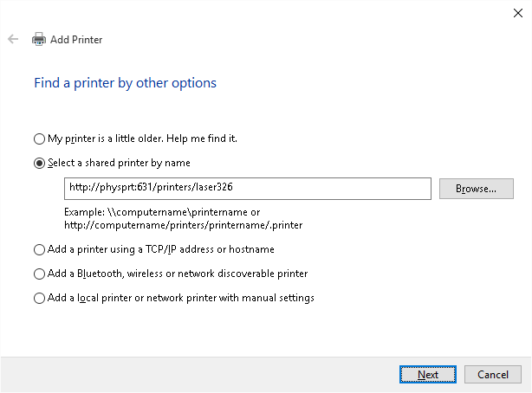
Task: Click the back arrow icon
Action: click(13, 39)
